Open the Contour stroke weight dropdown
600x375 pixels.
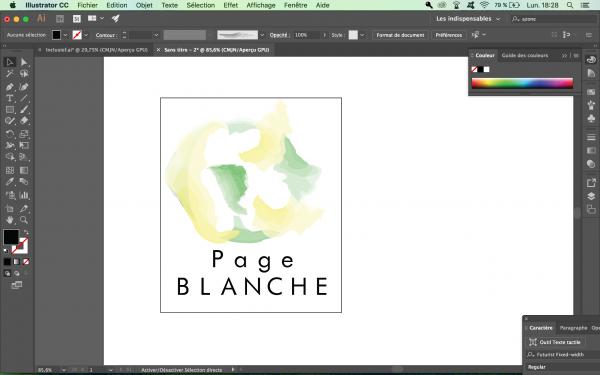point(156,35)
